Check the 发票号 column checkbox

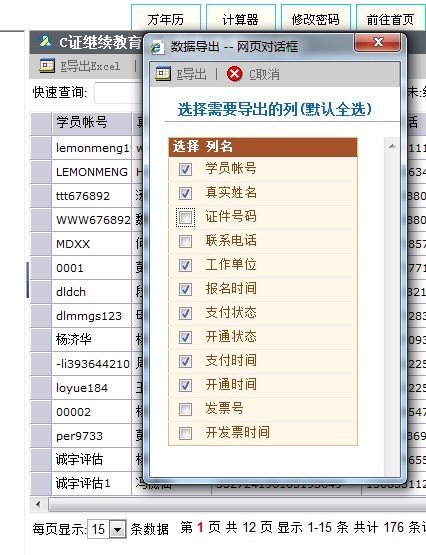(x=185, y=410)
